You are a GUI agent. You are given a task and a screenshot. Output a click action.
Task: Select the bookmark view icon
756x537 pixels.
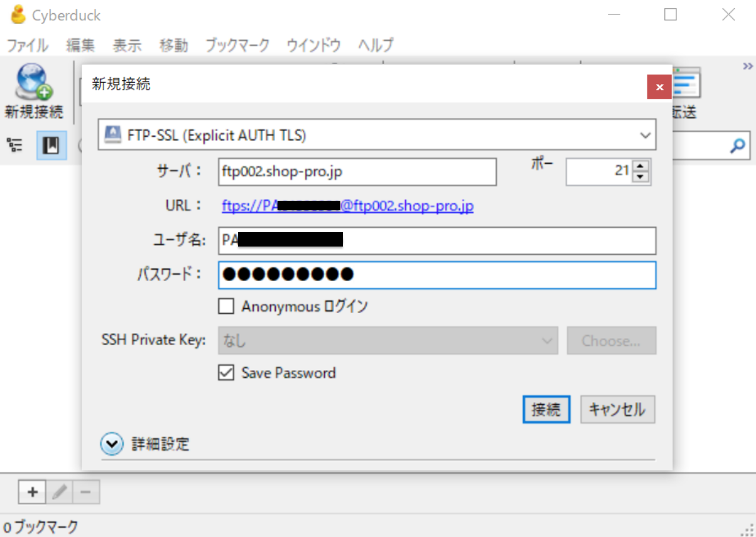point(51,146)
